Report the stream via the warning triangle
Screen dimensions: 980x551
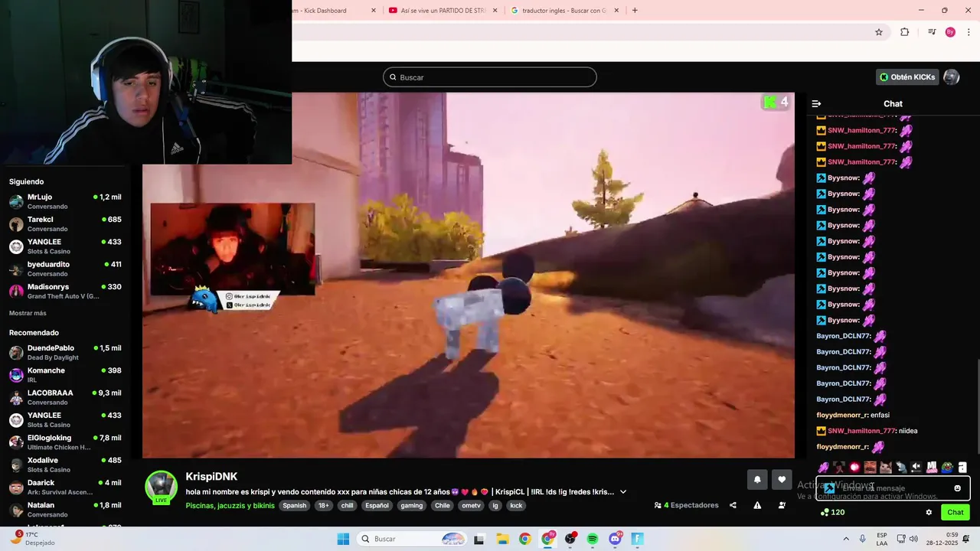[757, 505]
